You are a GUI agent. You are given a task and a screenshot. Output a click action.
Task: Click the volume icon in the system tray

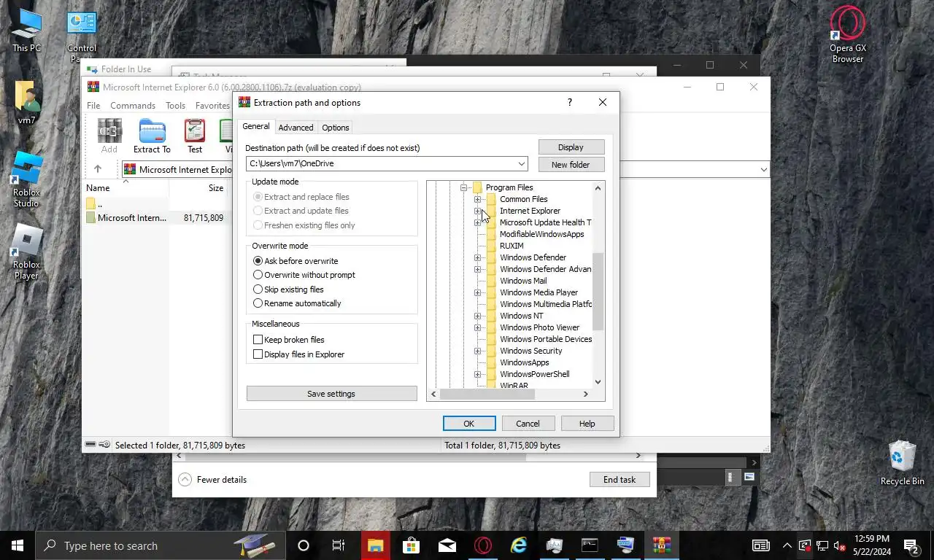[x=839, y=545]
